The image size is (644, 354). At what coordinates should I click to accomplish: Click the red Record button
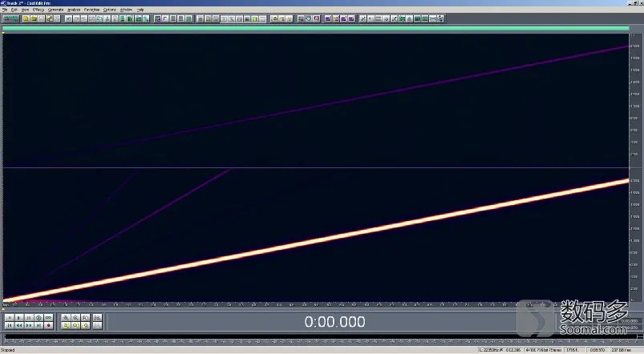tap(48, 325)
